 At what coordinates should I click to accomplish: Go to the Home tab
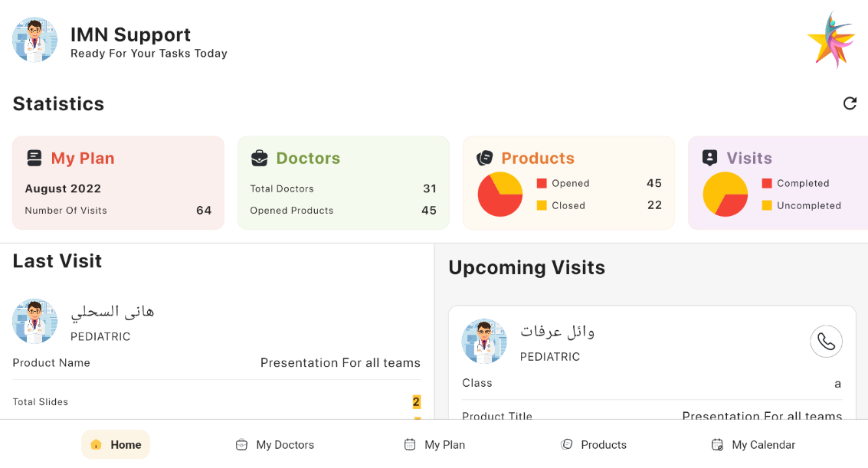[x=116, y=444]
